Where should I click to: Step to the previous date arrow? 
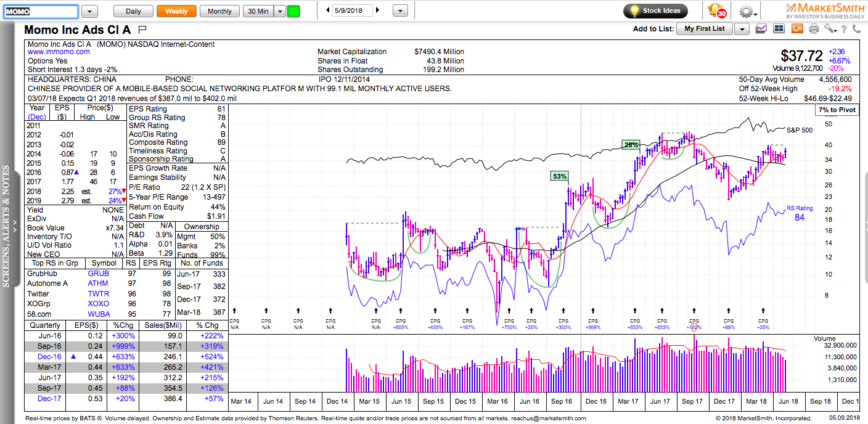pyautogui.click(x=328, y=10)
